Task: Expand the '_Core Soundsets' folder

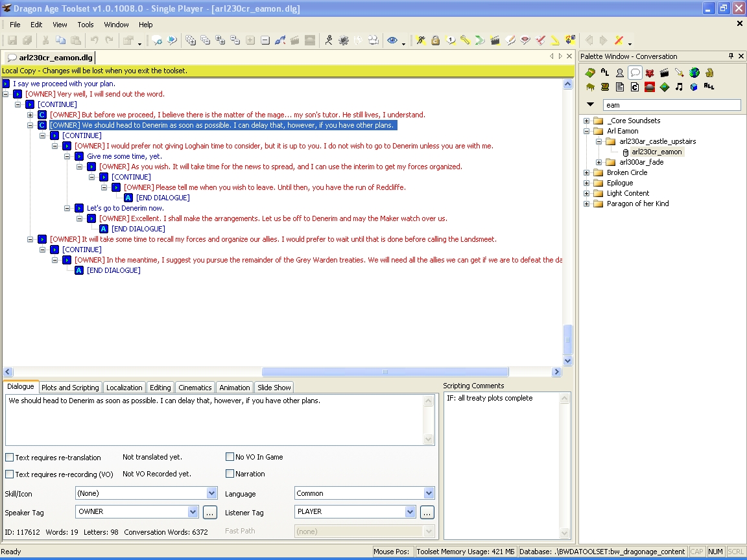Action: 586,121
